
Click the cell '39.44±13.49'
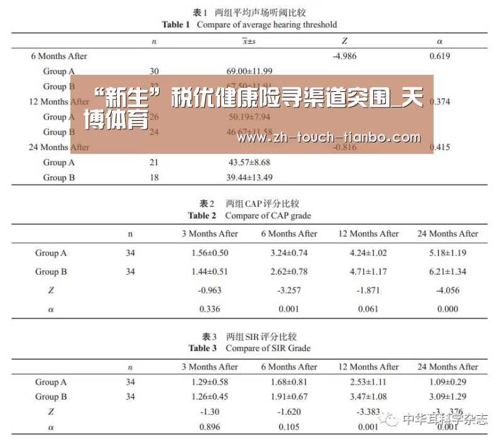(249, 177)
